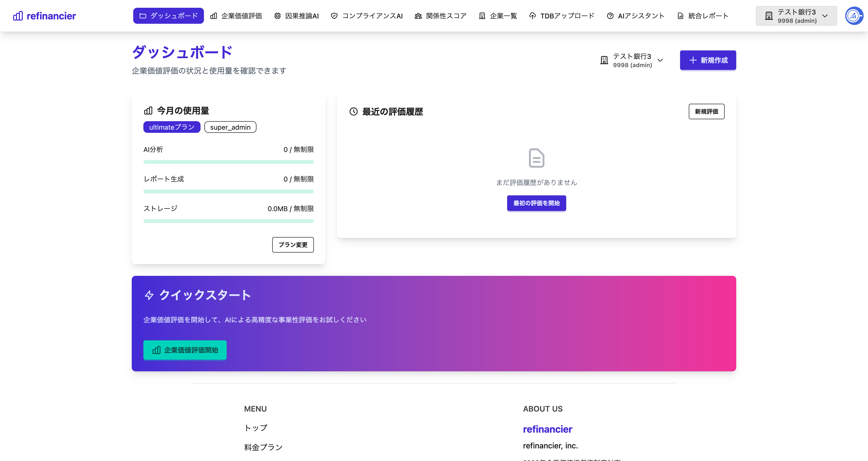
Task: Open AIアシスタント using its question-mark icon
Action: tap(610, 16)
